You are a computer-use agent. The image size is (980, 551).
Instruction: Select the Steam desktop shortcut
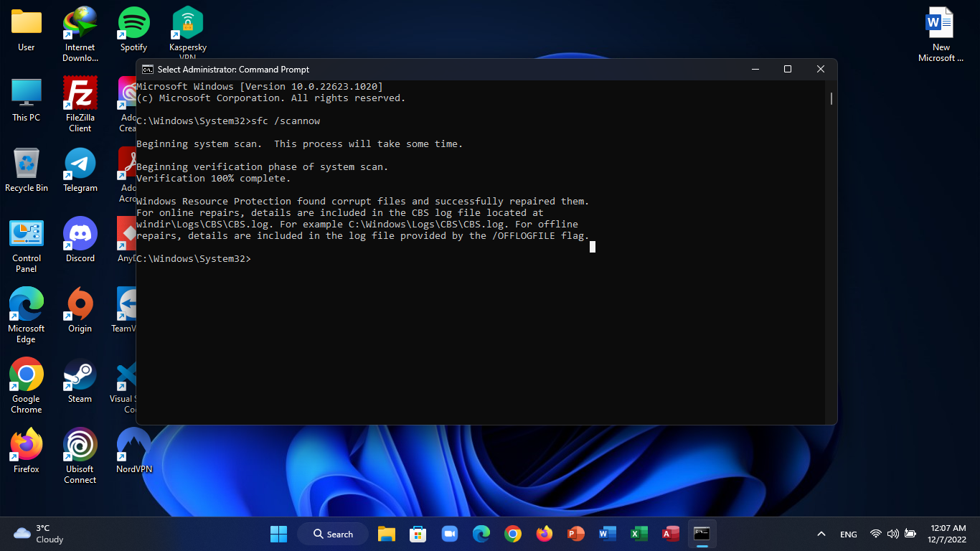[x=80, y=381]
